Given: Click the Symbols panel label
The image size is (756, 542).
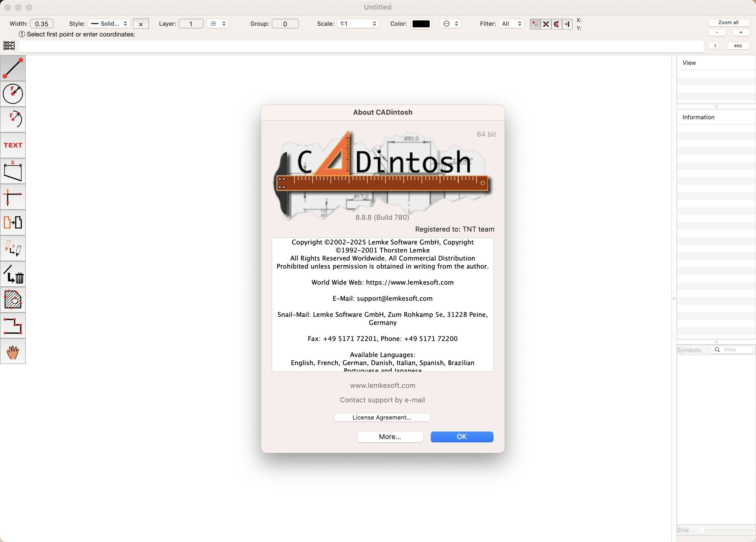Looking at the screenshot, I should point(689,350).
